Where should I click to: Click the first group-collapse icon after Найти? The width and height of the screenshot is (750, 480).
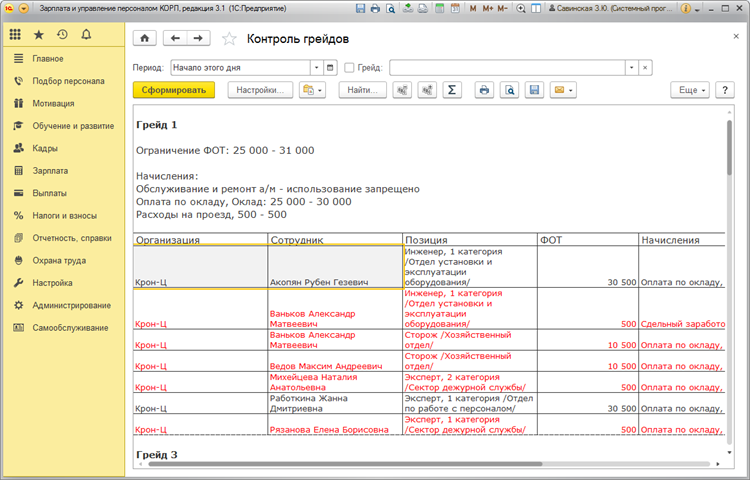click(x=402, y=90)
